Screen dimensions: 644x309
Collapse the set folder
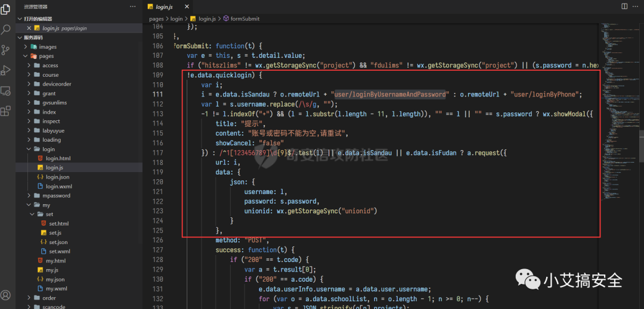tap(49, 214)
